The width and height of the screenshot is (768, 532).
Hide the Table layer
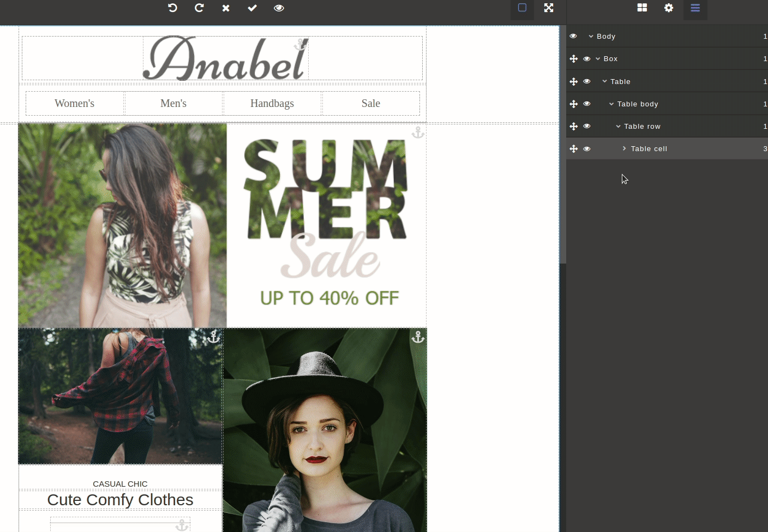[x=587, y=81]
